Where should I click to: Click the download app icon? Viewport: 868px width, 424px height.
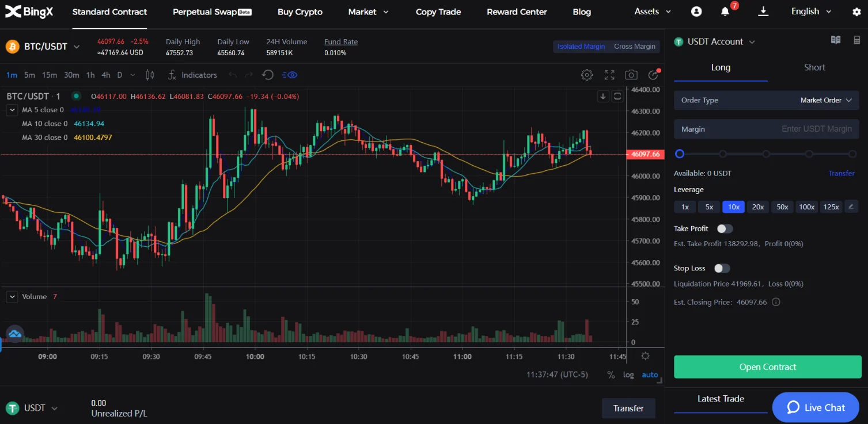763,12
